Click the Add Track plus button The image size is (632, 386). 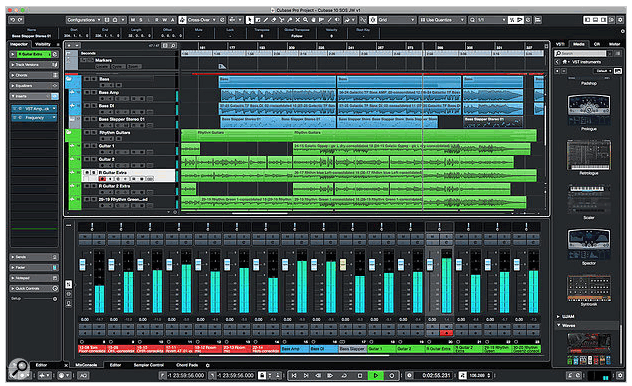[70, 46]
